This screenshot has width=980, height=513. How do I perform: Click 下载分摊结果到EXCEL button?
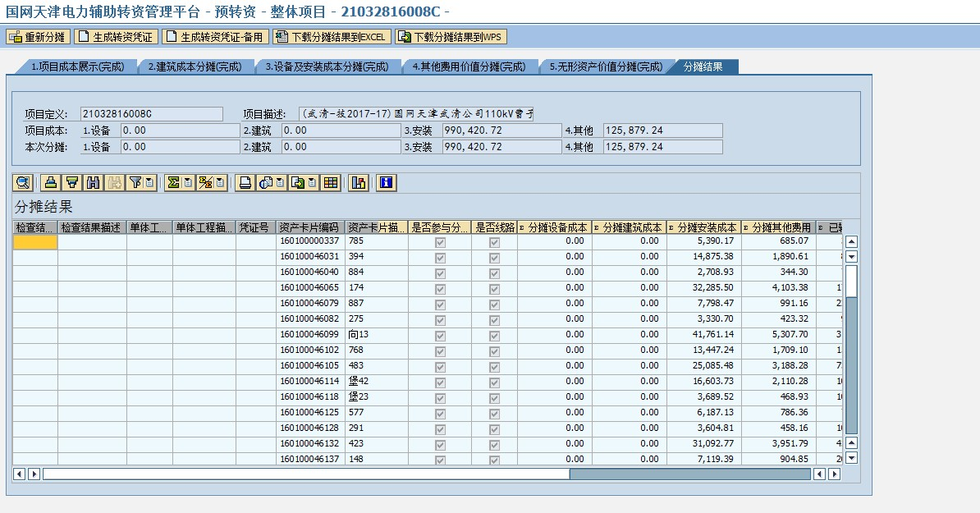(332, 37)
